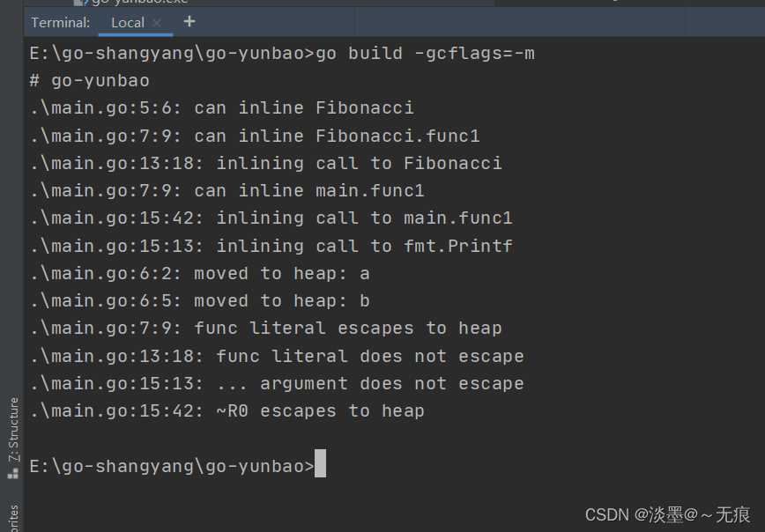Close the Local terminal tab

(157, 23)
